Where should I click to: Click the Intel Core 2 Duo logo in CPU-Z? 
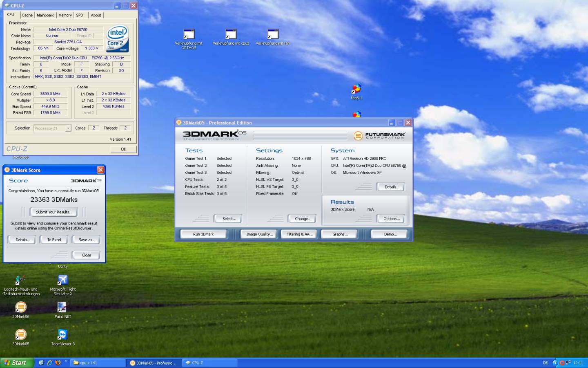(x=118, y=38)
